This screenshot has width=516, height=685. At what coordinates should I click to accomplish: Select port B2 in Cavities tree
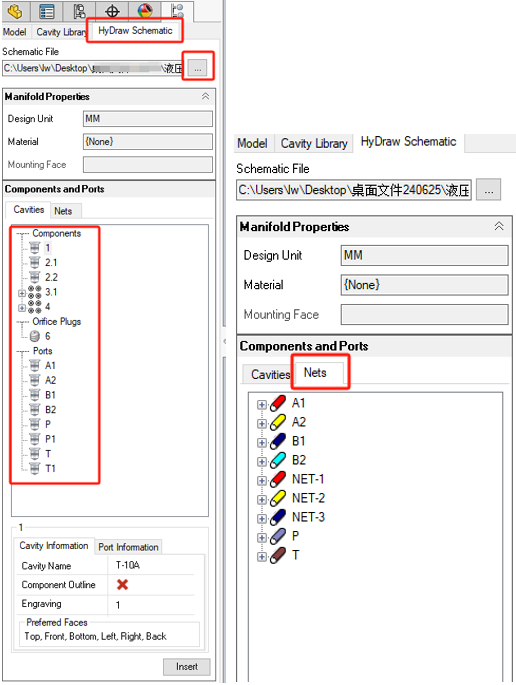50,409
